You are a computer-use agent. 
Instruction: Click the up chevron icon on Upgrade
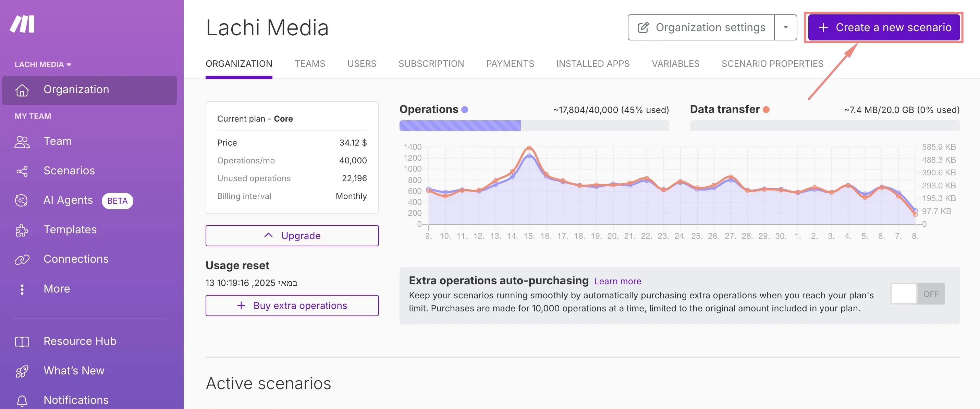tap(268, 235)
